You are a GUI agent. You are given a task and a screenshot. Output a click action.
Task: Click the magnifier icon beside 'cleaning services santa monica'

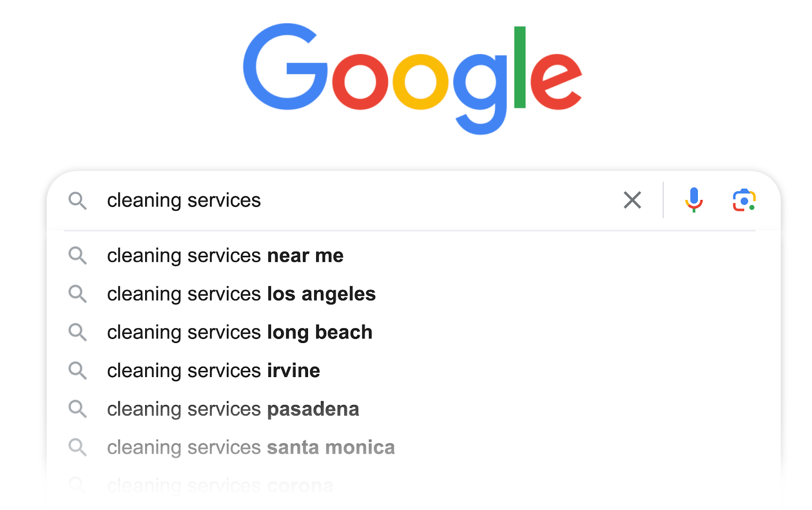[78, 448]
